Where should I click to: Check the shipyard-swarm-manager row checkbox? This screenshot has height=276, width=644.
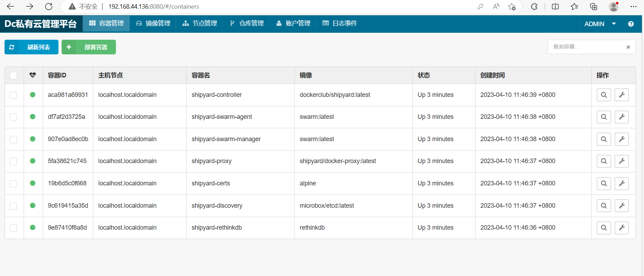14,139
